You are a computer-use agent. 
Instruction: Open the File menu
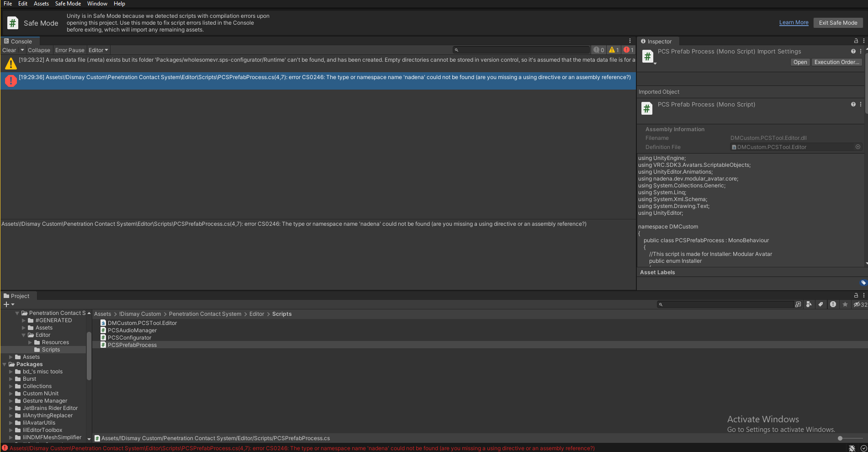pos(8,4)
